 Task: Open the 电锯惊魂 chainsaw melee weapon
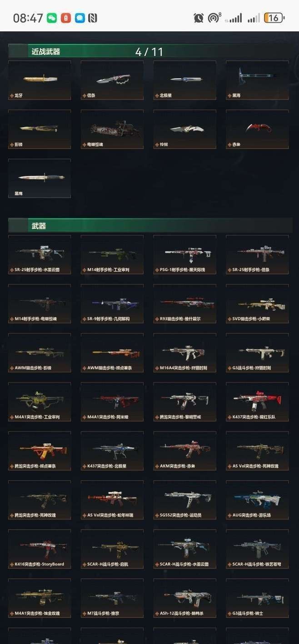click(x=112, y=129)
